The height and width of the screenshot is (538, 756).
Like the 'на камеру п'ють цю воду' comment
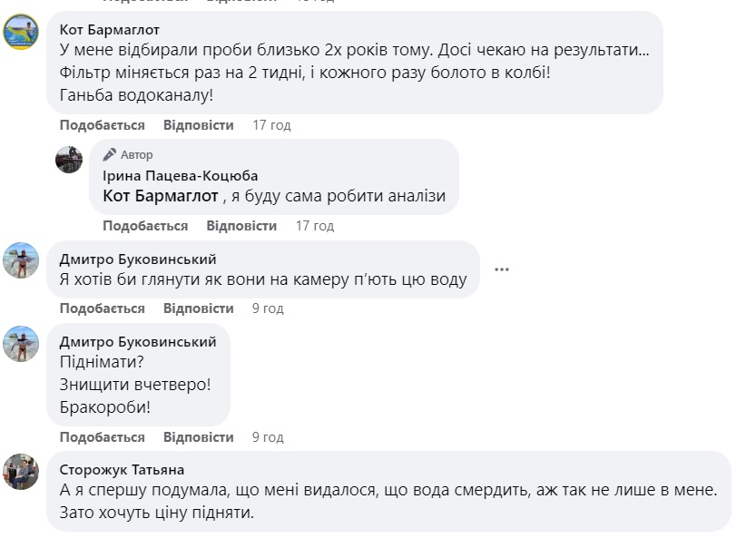[102, 308]
